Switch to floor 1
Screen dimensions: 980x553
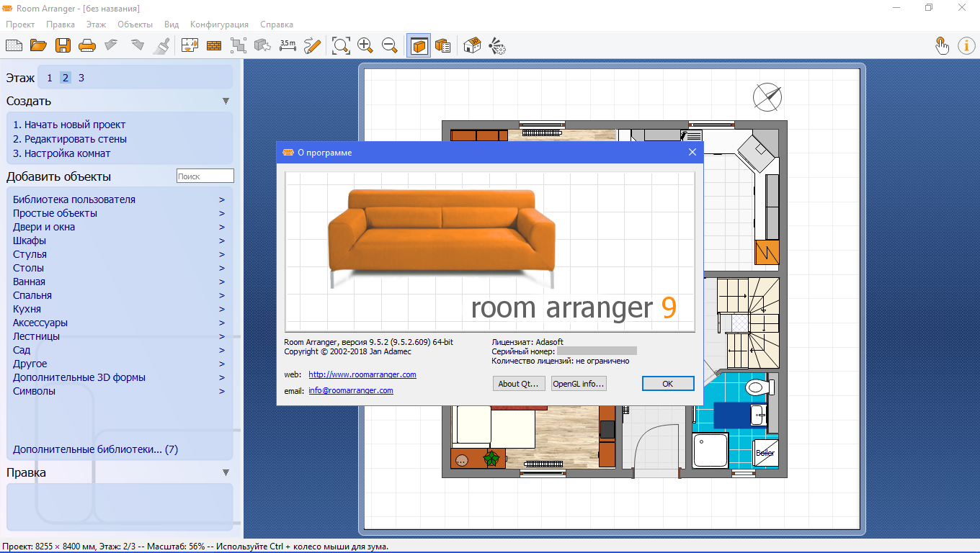click(50, 78)
